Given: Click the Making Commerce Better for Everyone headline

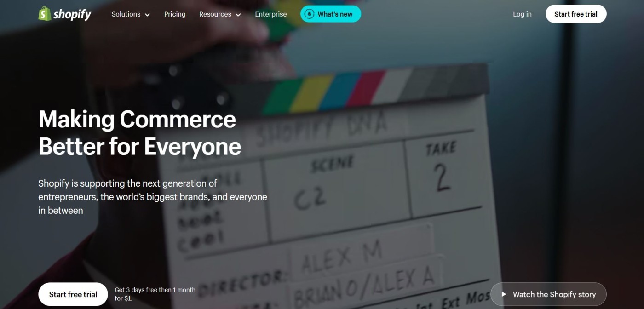Looking at the screenshot, I should (140, 133).
